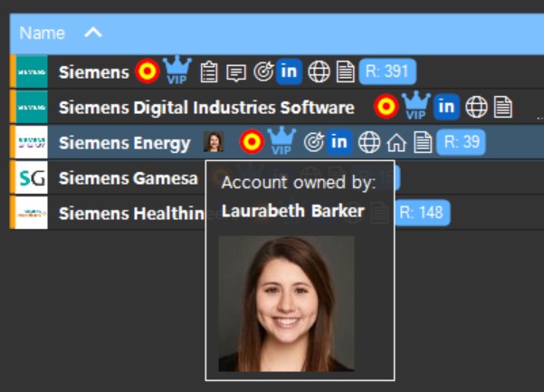Screen dimensions: 544x392
Task: Click VIP crown on Siemens Digital Industries row
Action: pyautogui.click(x=415, y=105)
